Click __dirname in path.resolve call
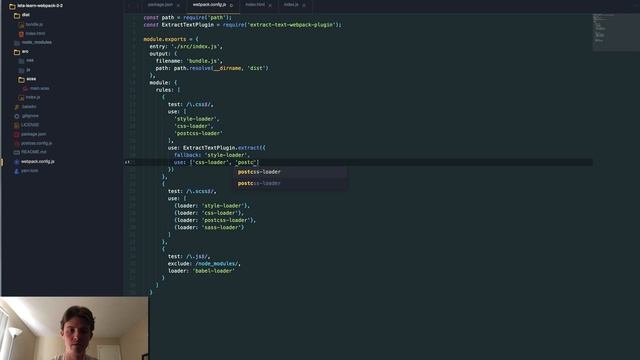Viewport: 640px width, 360px height. tap(227, 69)
